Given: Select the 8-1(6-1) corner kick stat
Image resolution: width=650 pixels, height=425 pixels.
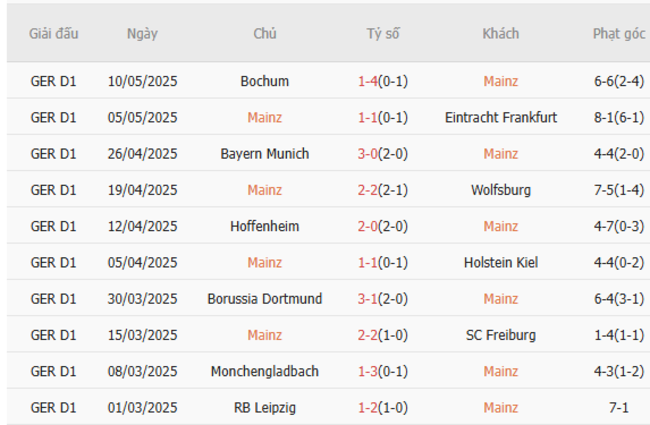Looking at the screenshot, I should 619,117.
